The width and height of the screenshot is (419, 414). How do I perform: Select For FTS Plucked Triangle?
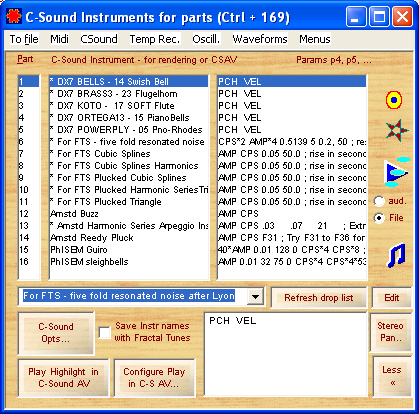tap(129, 202)
